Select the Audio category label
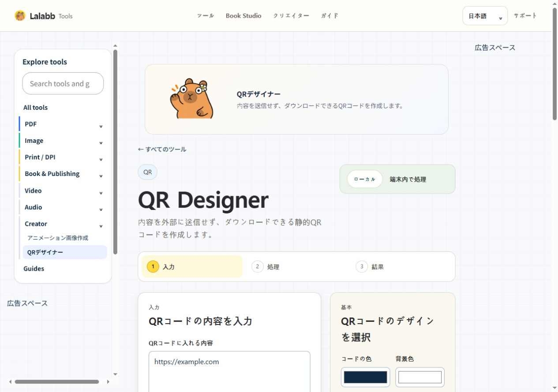The width and height of the screenshot is (558, 392). 34,207
